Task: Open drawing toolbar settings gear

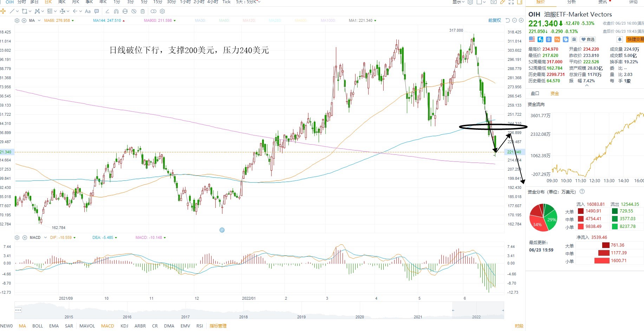Action: pyautogui.click(x=162, y=11)
